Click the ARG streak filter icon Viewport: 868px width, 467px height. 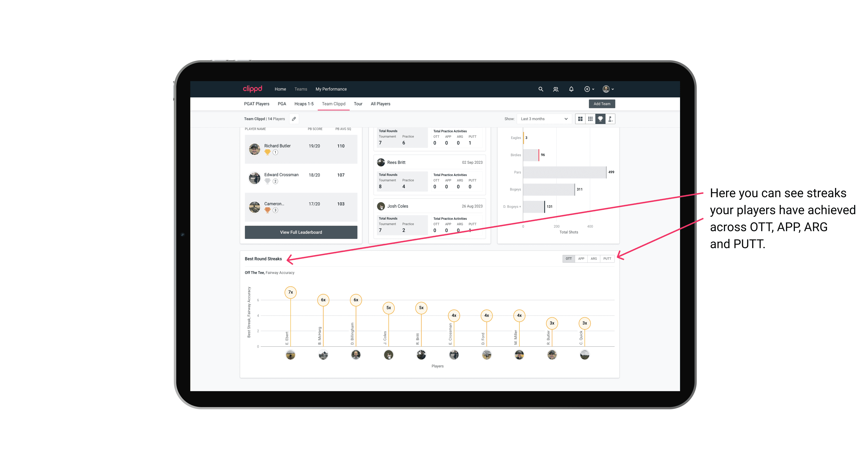(x=594, y=258)
